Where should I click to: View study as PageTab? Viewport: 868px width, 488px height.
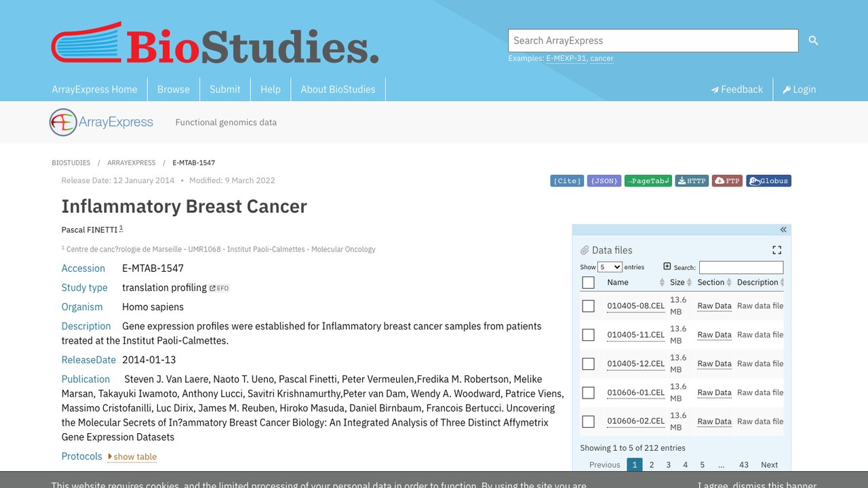[x=648, y=181]
